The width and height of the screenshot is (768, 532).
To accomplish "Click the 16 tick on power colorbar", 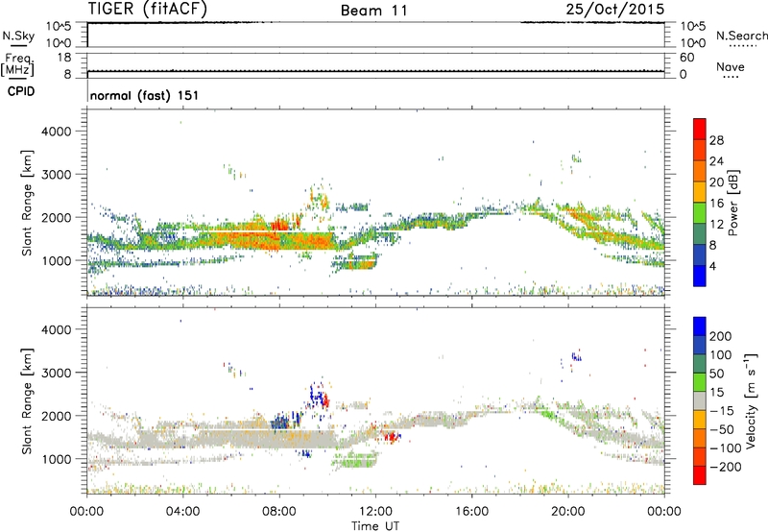I will coord(716,204).
